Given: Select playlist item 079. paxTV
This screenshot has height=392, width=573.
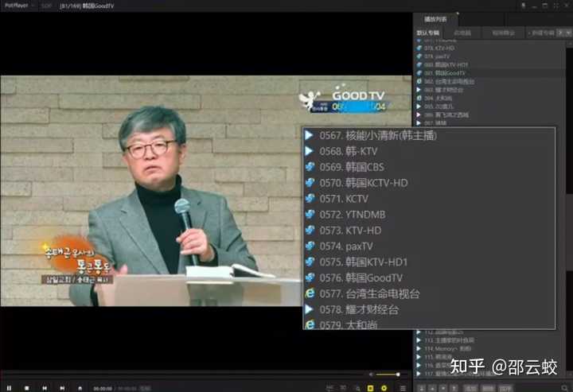Looking at the screenshot, I should [489, 56].
